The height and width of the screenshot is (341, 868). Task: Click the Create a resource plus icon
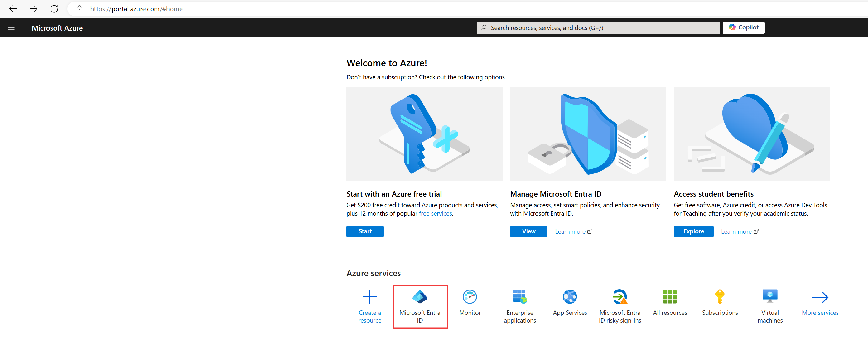(369, 297)
